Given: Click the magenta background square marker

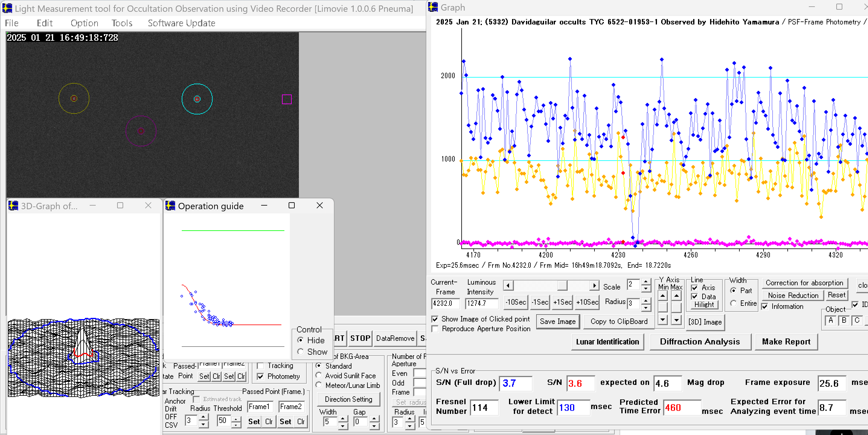Looking at the screenshot, I should (287, 99).
